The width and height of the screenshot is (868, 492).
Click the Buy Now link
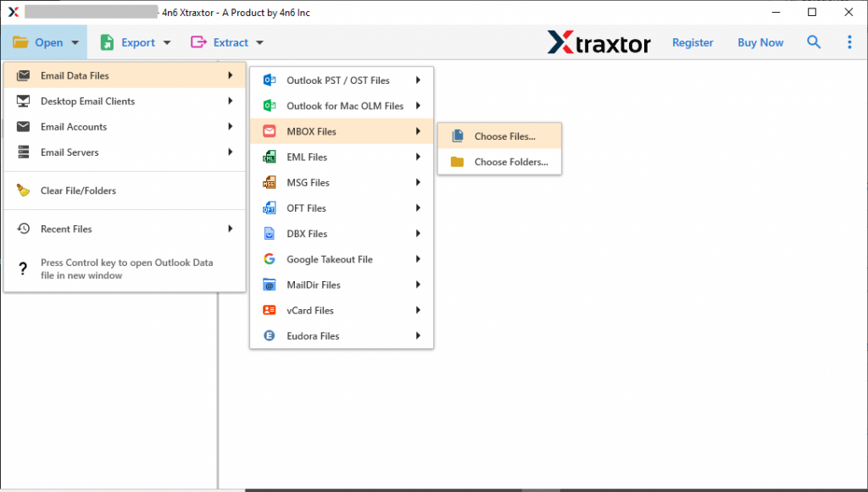[x=760, y=42]
